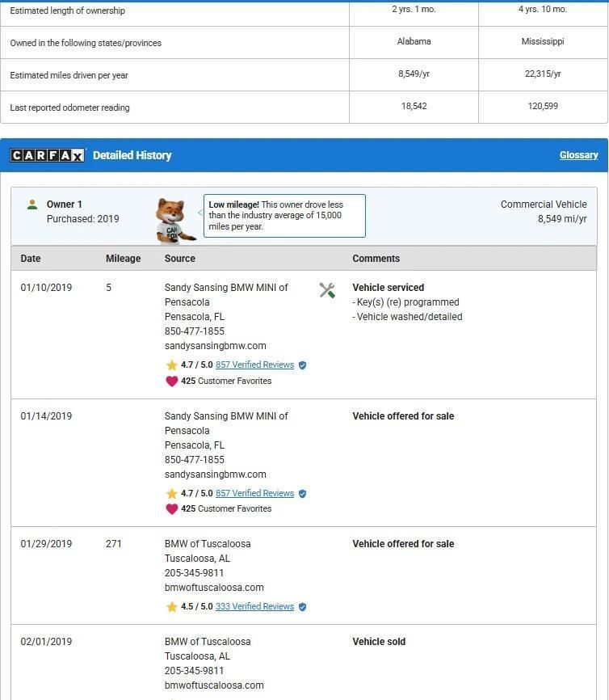Viewport: 609px width, 700px height.
Task: Click the Owner 1 person icon
Action: [x=32, y=205]
